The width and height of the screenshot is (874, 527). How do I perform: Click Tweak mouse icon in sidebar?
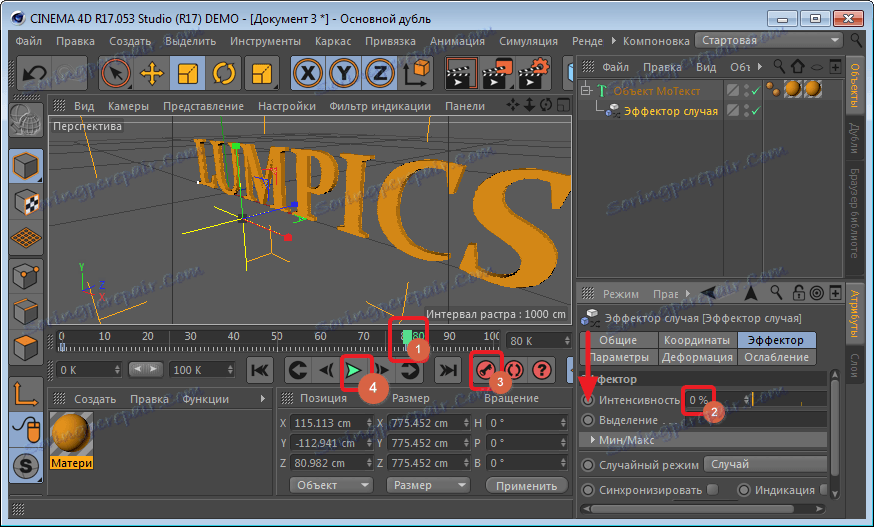(26, 429)
